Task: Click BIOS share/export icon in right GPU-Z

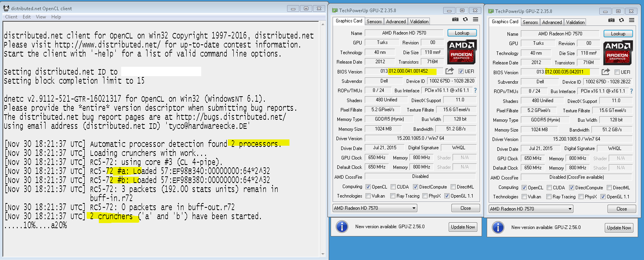Action: 606,72
